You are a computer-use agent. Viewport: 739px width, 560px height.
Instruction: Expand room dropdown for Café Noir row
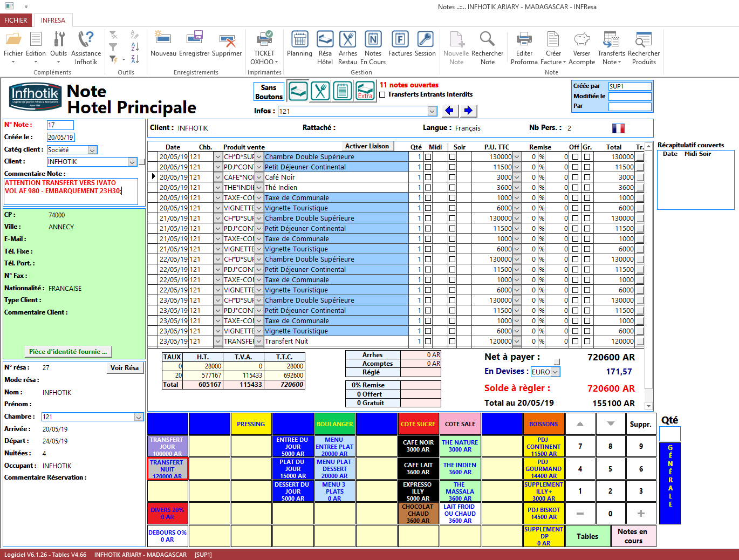click(218, 177)
